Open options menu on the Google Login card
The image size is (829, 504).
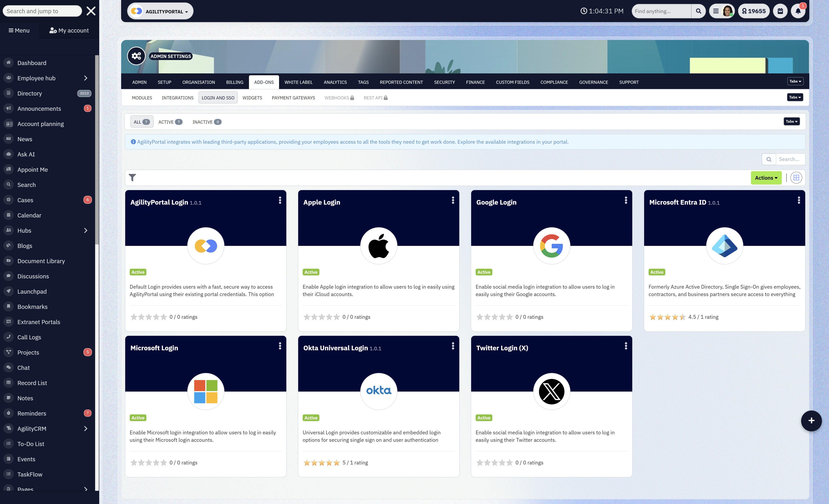point(626,200)
